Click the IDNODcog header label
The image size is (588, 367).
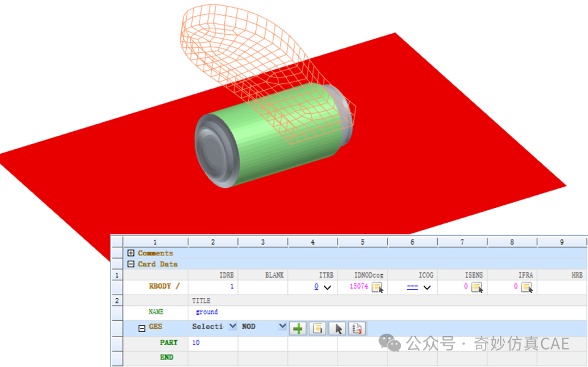[x=369, y=275]
